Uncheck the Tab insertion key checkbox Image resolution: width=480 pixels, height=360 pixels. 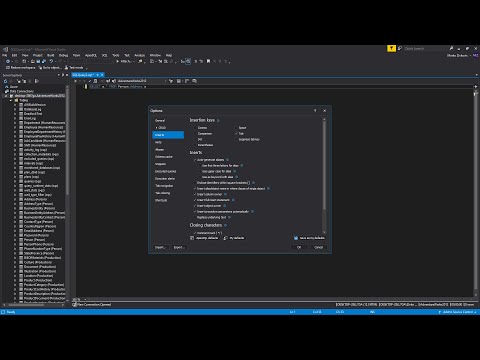pyautogui.click(x=236, y=134)
